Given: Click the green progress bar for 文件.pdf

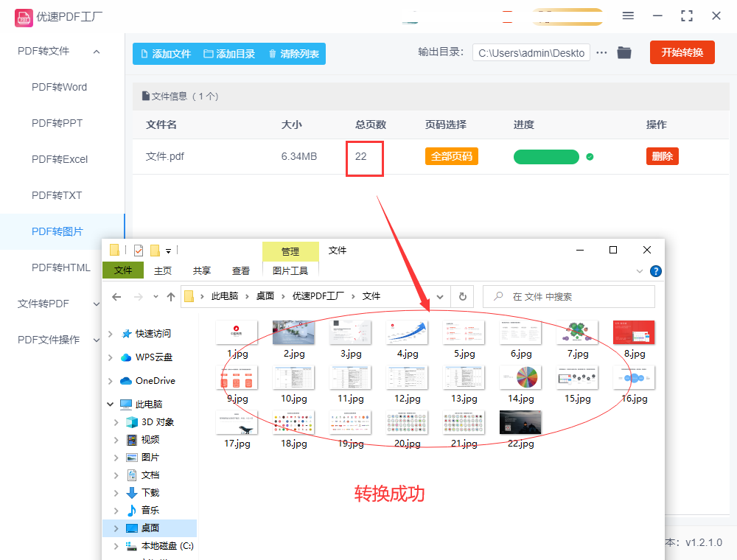Looking at the screenshot, I should 546,157.
